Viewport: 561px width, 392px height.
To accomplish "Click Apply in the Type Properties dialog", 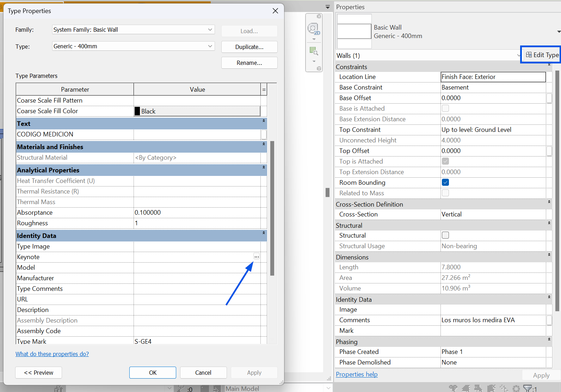I will pos(254,373).
